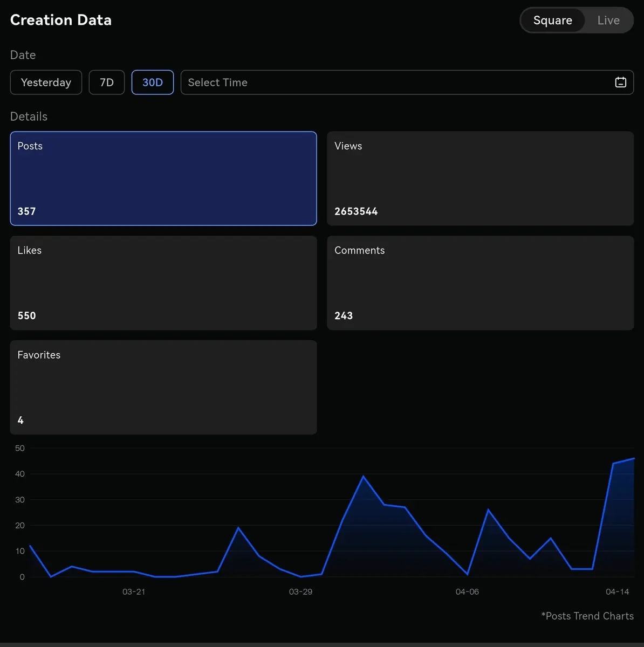Click the Select Time input field
The width and height of the screenshot is (644, 647).
pyautogui.click(x=394, y=82)
